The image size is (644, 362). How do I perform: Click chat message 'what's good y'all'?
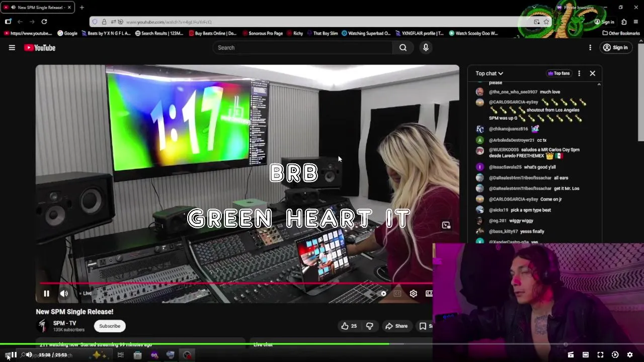pyautogui.click(x=540, y=167)
